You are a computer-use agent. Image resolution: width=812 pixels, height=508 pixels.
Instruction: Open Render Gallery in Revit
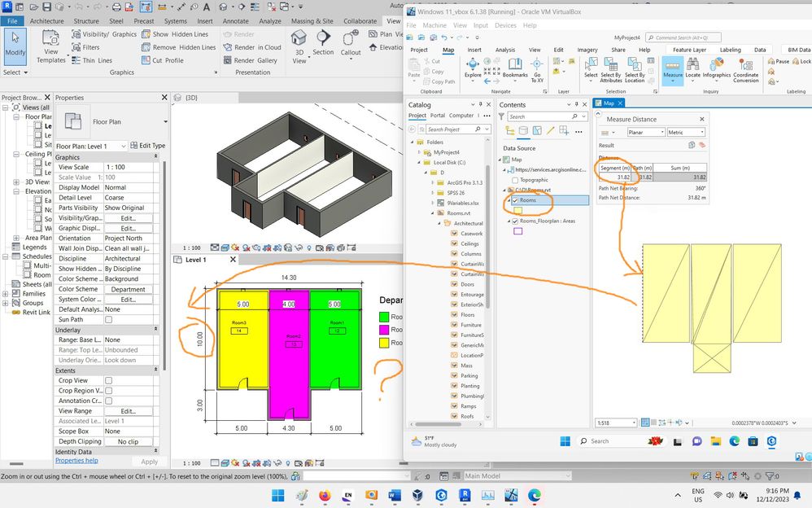(x=250, y=60)
